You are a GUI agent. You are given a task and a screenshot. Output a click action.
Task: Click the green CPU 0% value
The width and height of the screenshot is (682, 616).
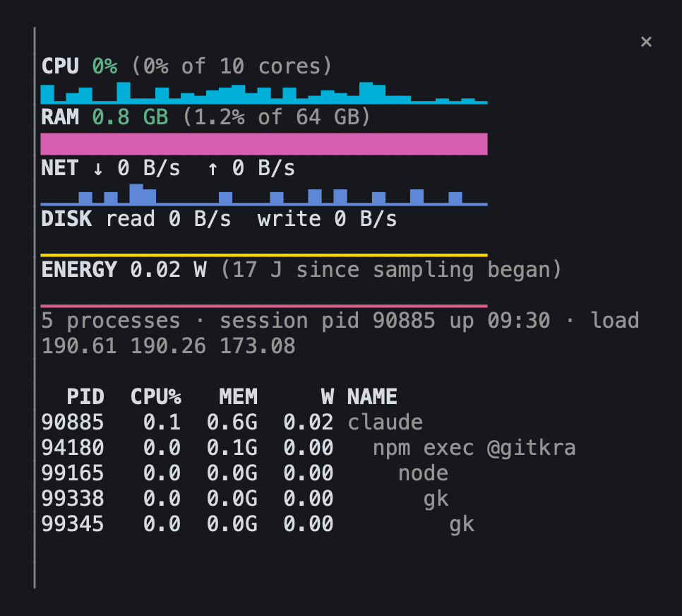pyautogui.click(x=104, y=66)
